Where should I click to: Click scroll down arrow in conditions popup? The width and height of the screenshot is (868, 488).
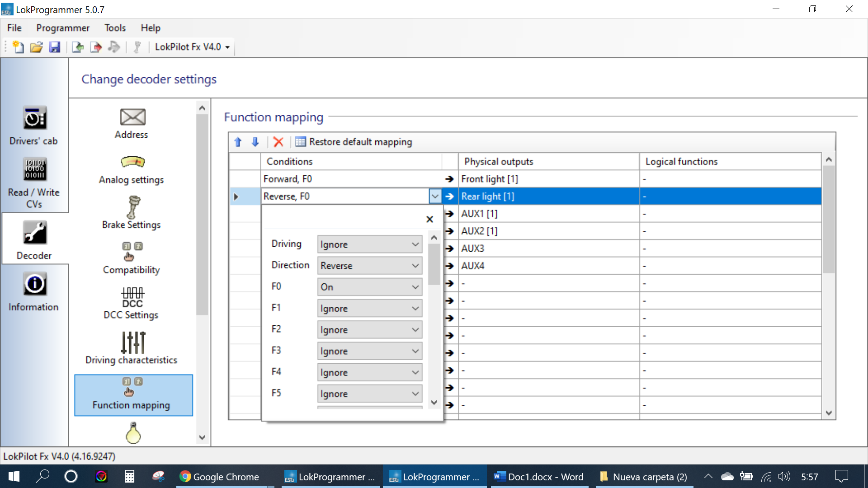click(434, 402)
